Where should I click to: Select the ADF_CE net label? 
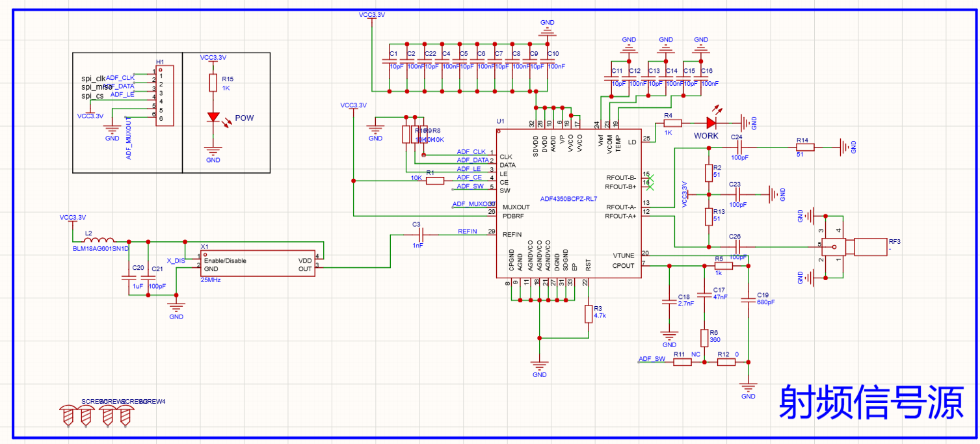469,177
